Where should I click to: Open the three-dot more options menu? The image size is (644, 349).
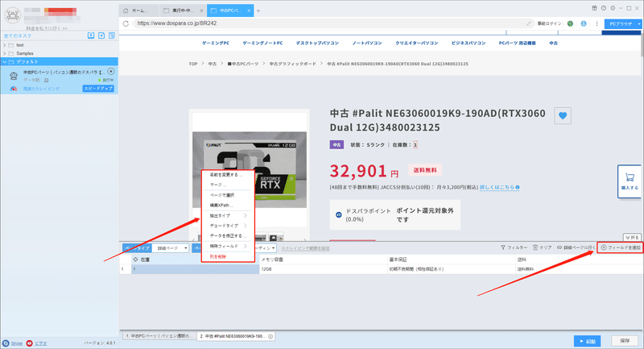[597, 23]
